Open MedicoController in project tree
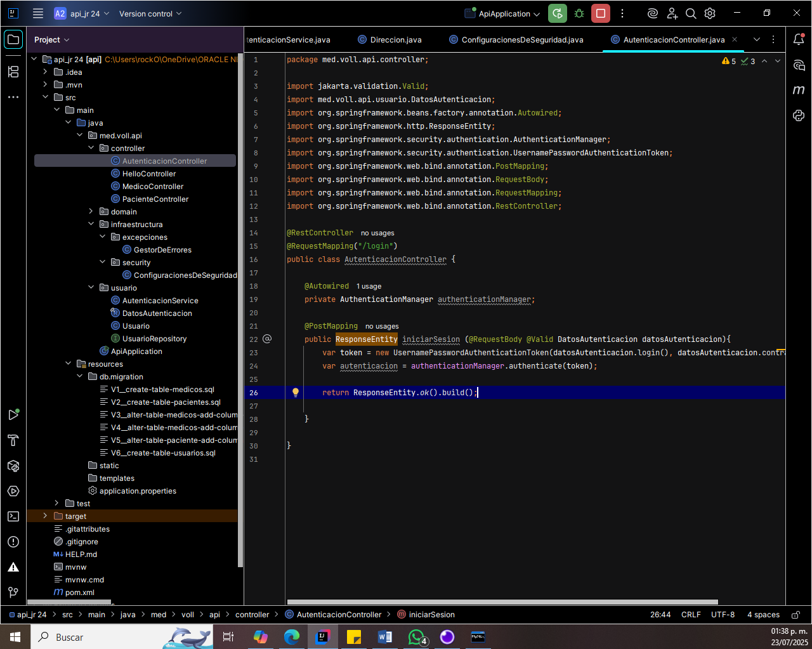 [x=153, y=186]
